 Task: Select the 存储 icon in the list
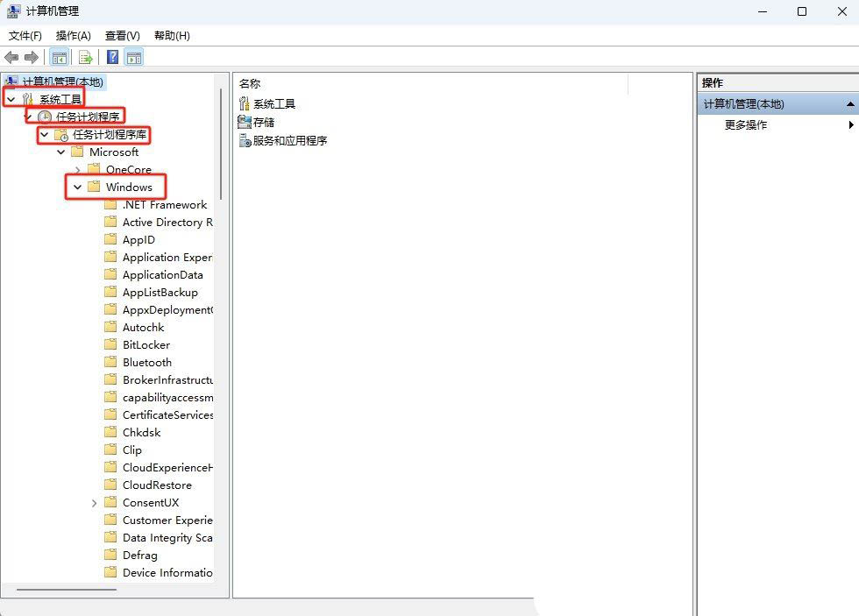coord(245,122)
